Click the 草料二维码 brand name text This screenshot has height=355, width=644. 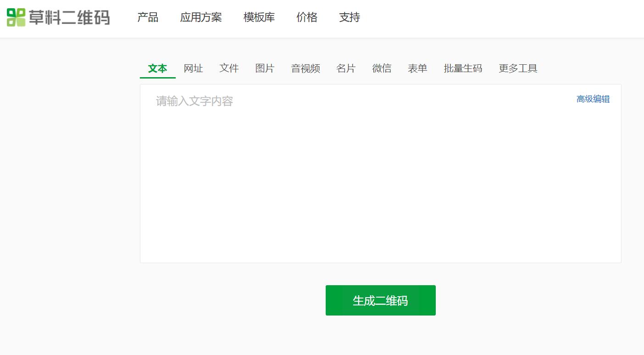click(69, 17)
